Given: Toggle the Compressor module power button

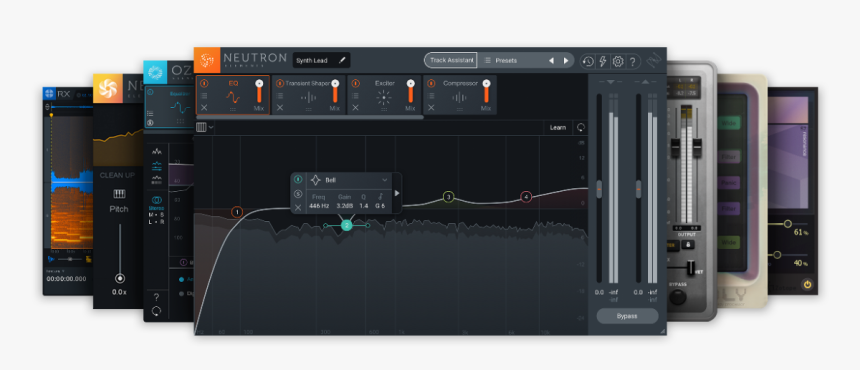Looking at the screenshot, I should point(431,83).
